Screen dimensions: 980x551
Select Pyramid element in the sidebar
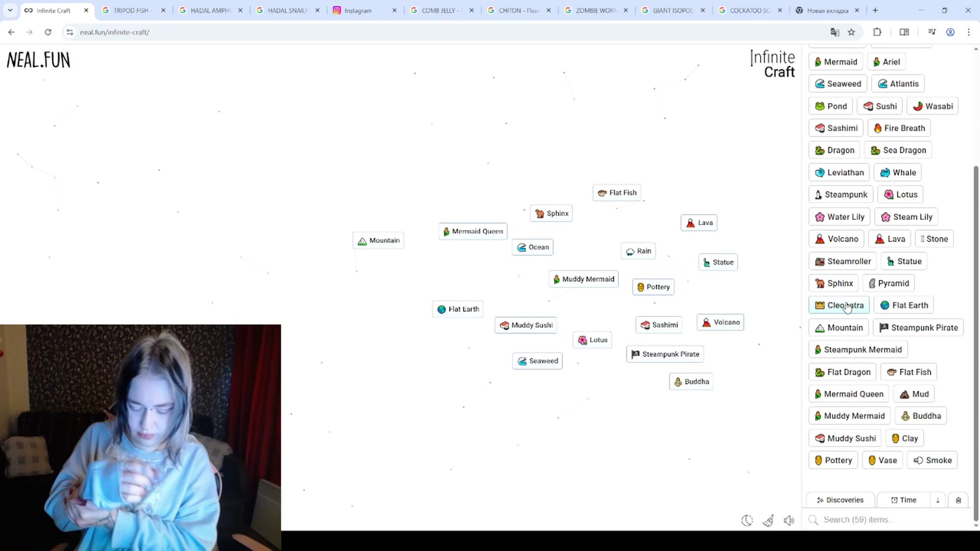click(889, 283)
